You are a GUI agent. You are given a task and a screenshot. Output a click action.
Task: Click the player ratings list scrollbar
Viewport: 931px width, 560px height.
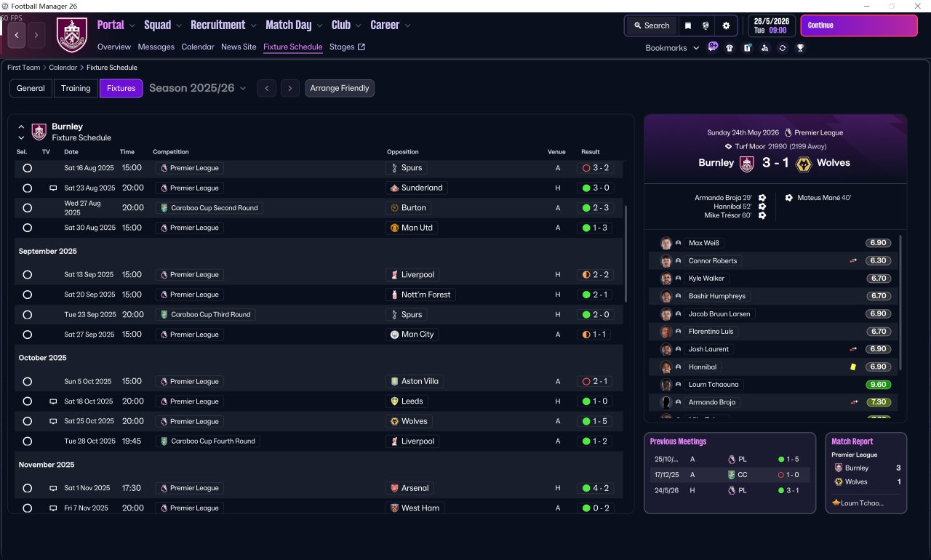point(900,303)
